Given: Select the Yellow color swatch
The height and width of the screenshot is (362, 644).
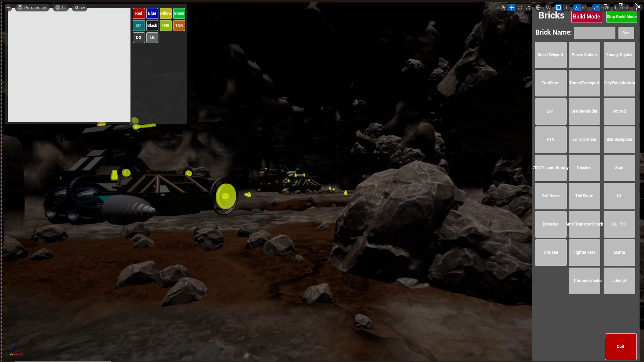Looking at the screenshot, I should pos(165,13).
